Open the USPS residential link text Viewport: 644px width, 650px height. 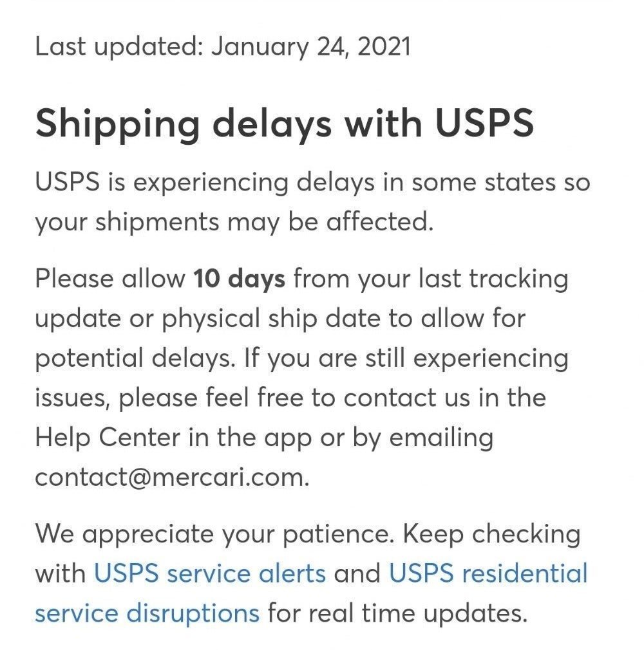pos(488,573)
